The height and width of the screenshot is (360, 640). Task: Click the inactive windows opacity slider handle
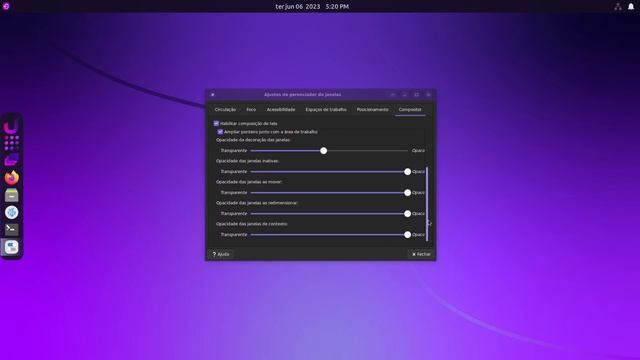click(x=407, y=172)
